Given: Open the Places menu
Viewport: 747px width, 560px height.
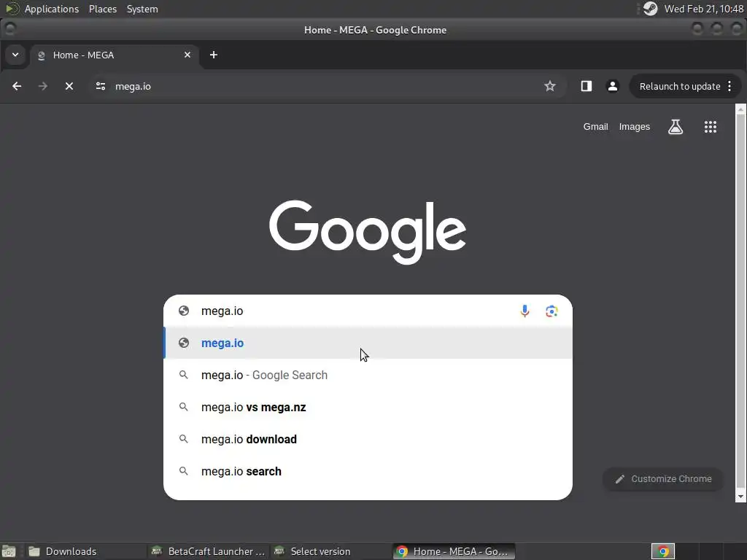Looking at the screenshot, I should [102, 9].
